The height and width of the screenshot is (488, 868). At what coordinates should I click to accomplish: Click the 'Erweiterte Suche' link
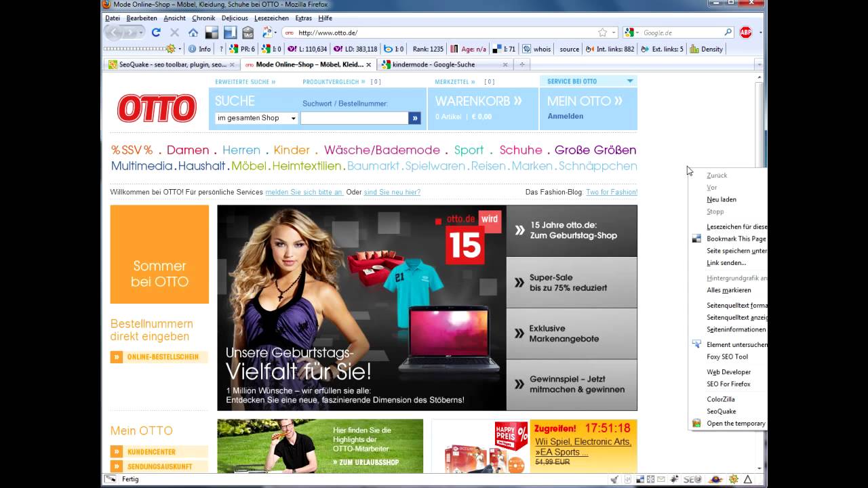click(x=245, y=82)
